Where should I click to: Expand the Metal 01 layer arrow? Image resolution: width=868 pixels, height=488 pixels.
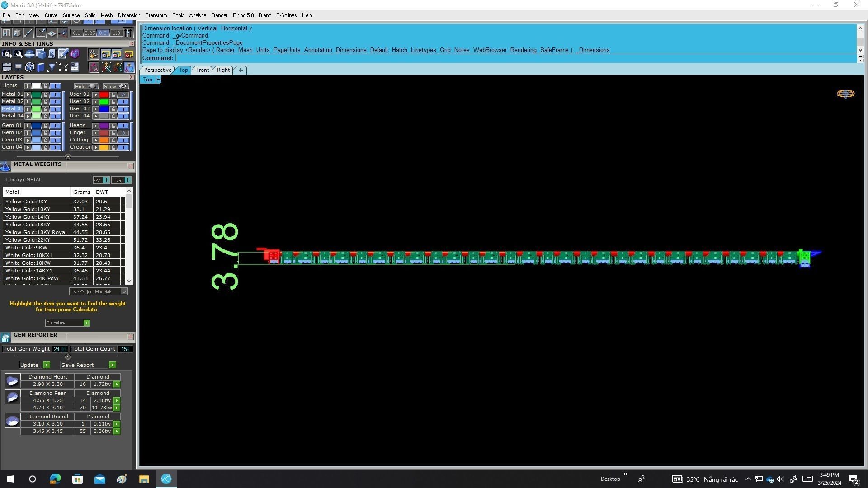[x=28, y=94]
